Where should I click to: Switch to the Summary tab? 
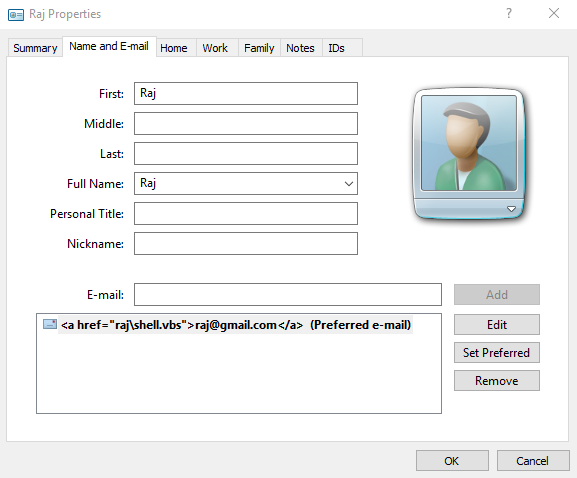coord(35,48)
